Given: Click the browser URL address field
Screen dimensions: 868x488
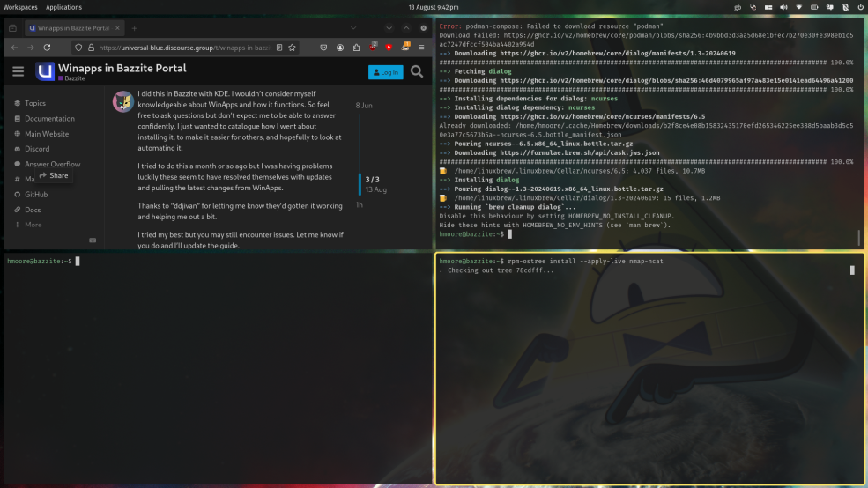Looking at the screenshot, I should click(x=185, y=48).
